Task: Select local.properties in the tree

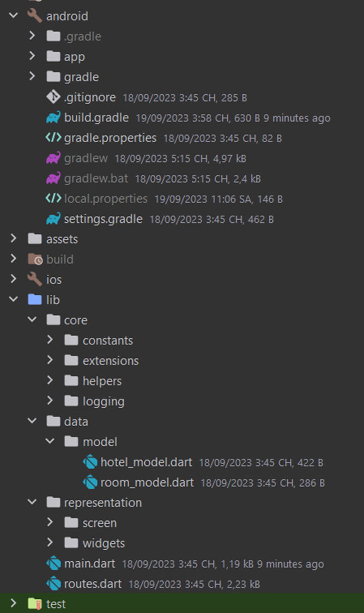Action: click(104, 198)
